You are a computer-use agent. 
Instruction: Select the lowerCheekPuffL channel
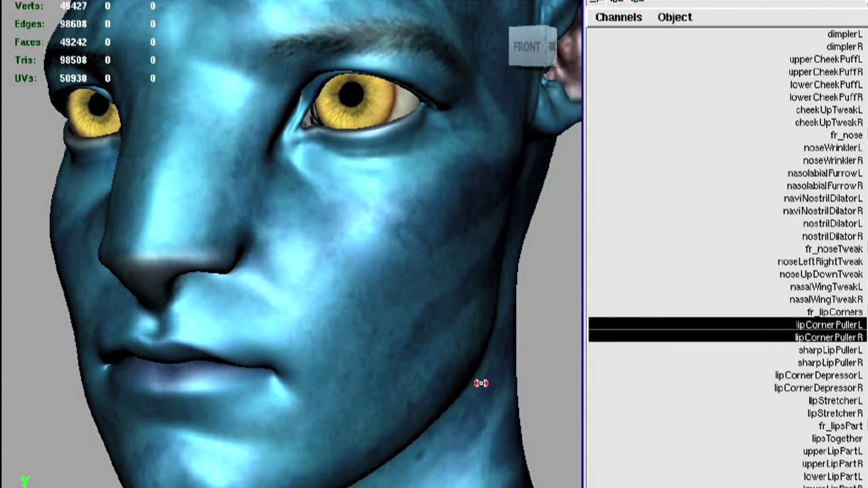coord(826,85)
